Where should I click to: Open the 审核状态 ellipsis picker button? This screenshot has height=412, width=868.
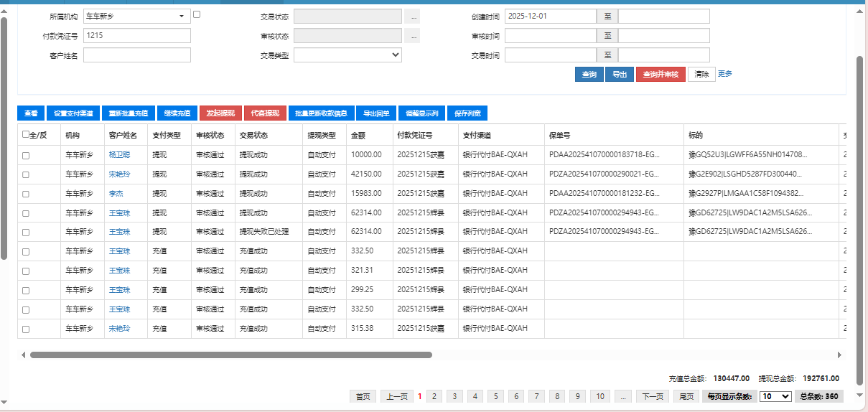[412, 36]
